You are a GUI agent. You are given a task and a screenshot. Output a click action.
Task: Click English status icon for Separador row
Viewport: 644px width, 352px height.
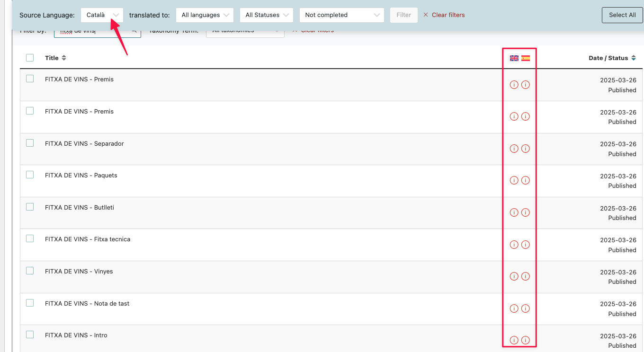(514, 149)
